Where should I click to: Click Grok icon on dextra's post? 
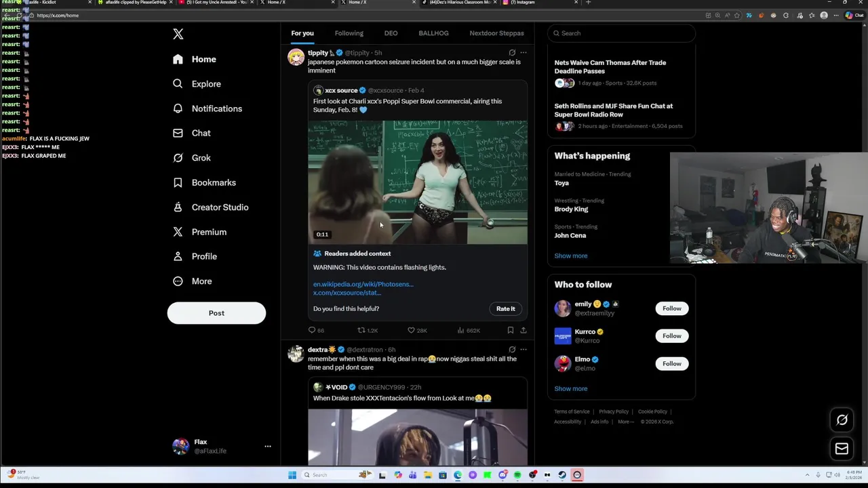[x=512, y=350]
